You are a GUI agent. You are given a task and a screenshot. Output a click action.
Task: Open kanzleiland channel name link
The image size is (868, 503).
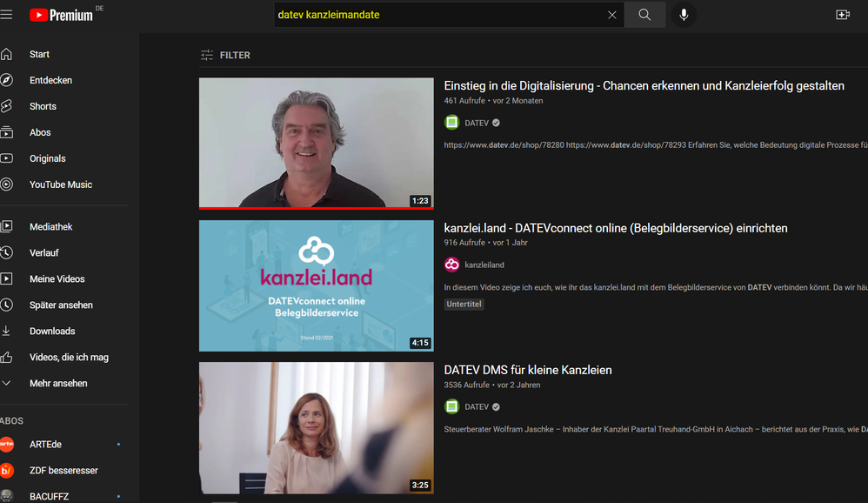(484, 265)
